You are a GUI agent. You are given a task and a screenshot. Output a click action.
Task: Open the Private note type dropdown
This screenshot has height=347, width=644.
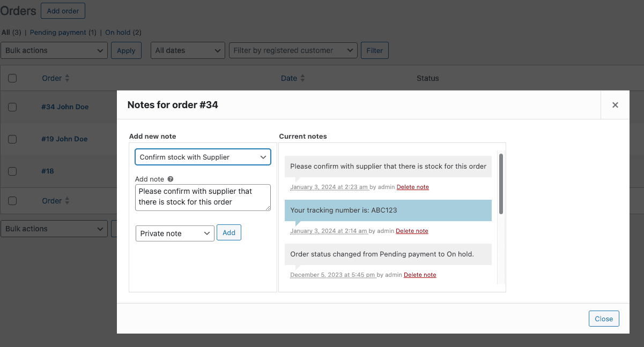pyautogui.click(x=175, y=232)
